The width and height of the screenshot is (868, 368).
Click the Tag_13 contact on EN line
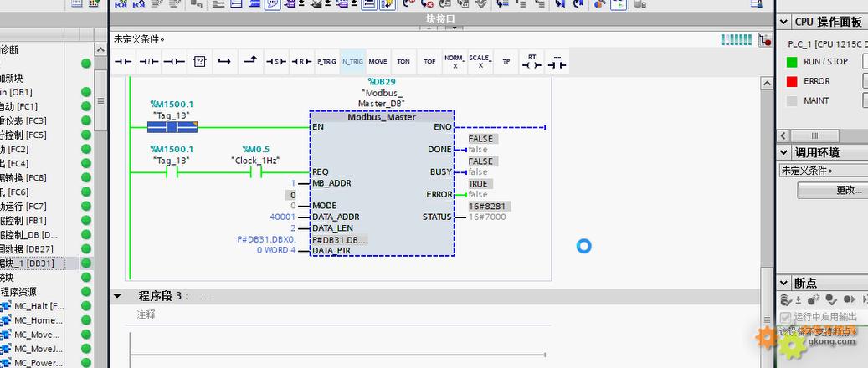(x=172, y=127)
